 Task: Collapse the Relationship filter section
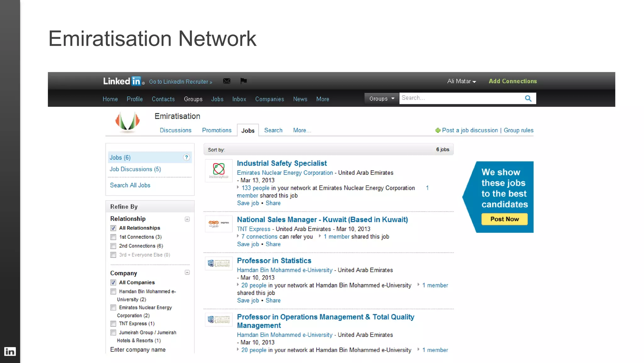(x=187, y=219)
